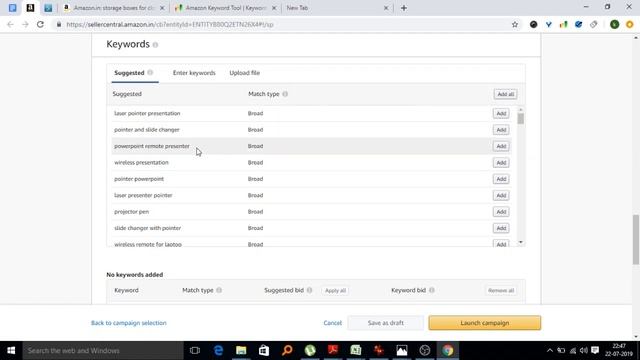
Task: Focus the browser address bar
Action: (x=286, y=24)
